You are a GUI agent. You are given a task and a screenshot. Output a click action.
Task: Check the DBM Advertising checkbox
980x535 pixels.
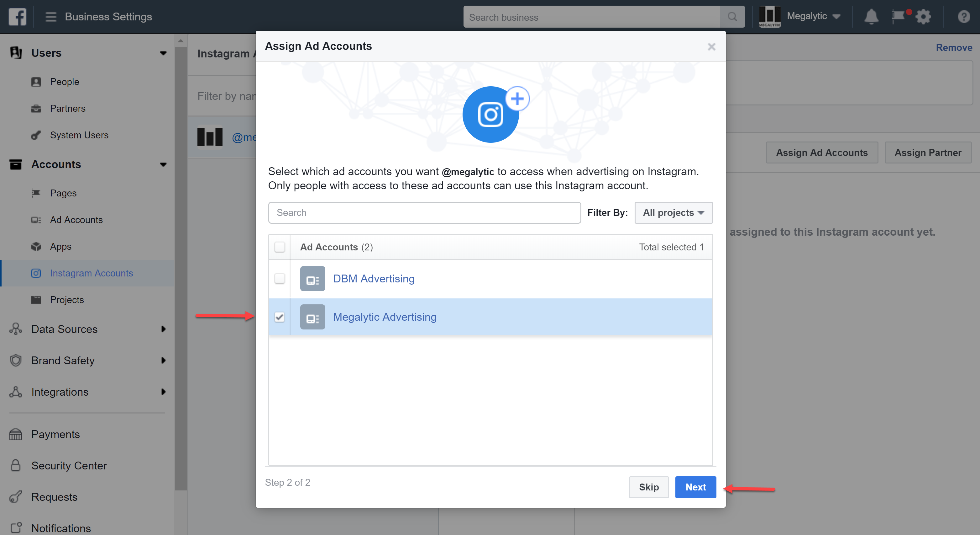click(280, 279)
